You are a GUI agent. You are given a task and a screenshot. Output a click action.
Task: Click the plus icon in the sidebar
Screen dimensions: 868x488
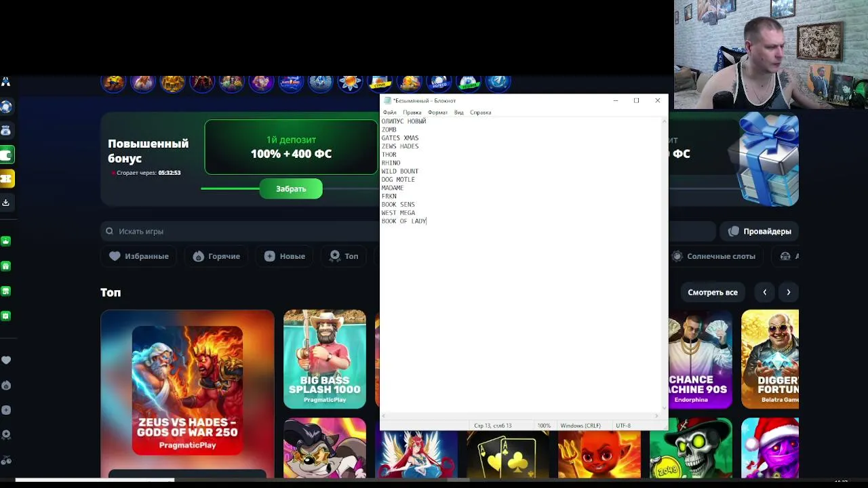coord(6,410)
